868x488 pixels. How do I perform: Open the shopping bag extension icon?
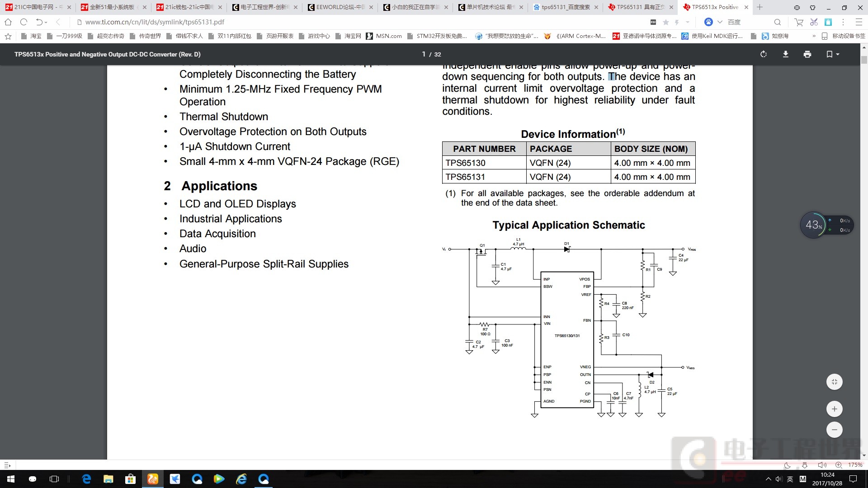828,22
